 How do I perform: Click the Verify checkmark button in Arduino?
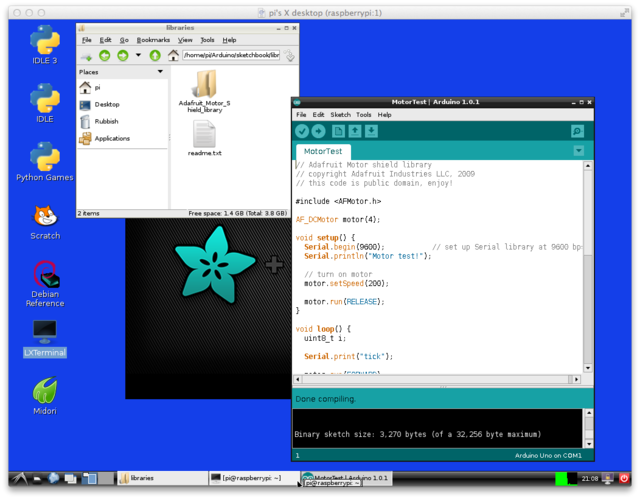click(302, 131)
